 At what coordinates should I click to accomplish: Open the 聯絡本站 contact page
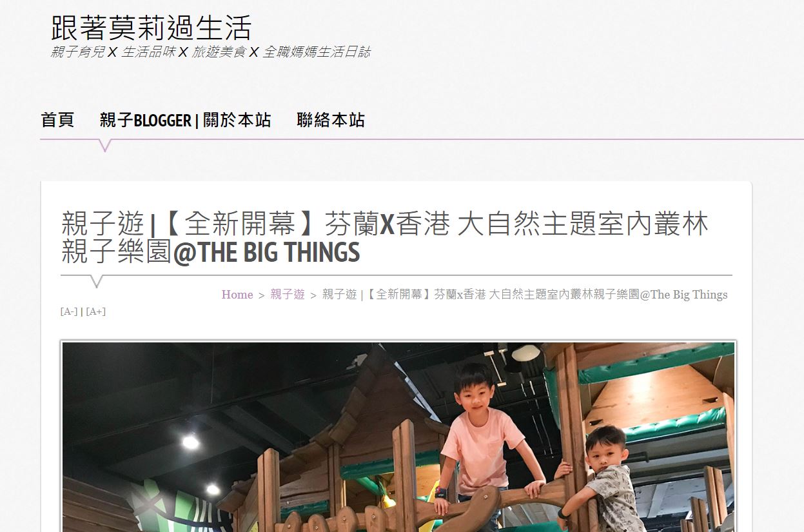click(331, 120)
